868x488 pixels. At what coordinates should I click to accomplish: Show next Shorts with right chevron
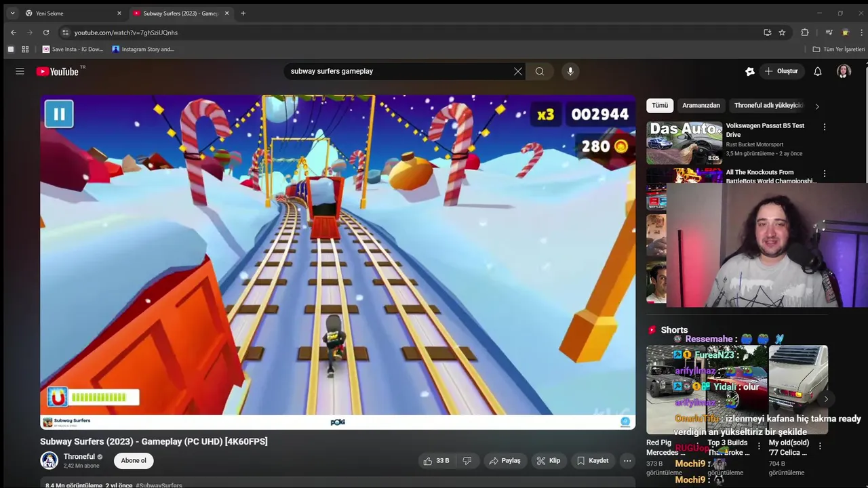point(826,399)
